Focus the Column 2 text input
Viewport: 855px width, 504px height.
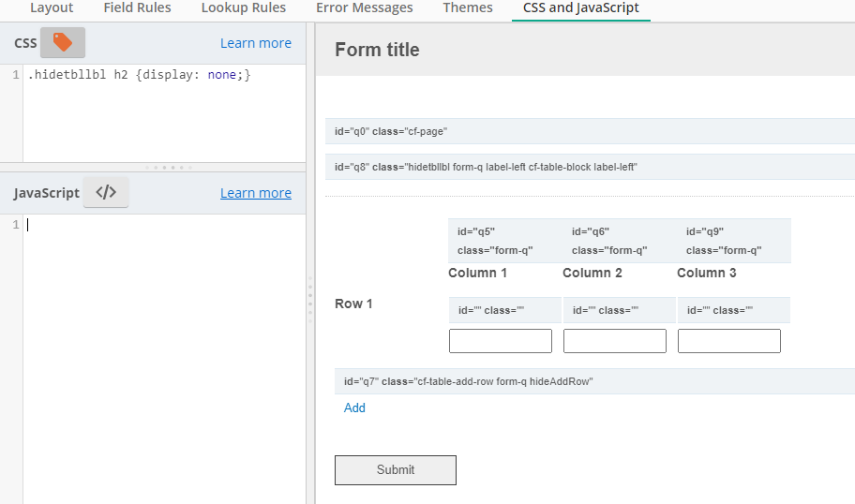tap(615, 341)
